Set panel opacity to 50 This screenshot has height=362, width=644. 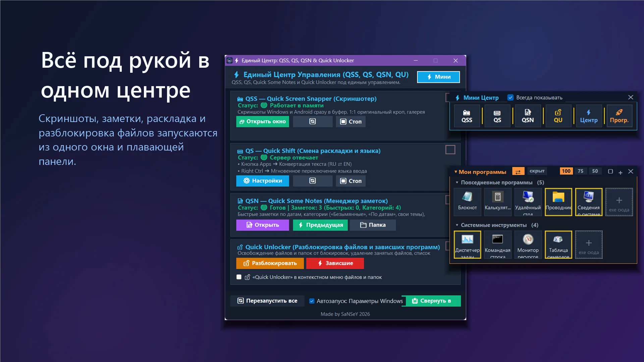tap(595, 171)
